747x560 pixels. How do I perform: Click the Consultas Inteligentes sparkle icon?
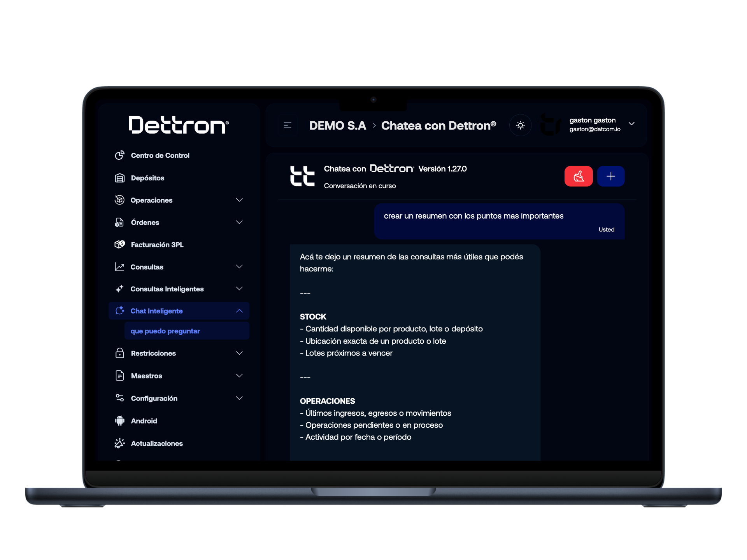(x=119, y=289)
